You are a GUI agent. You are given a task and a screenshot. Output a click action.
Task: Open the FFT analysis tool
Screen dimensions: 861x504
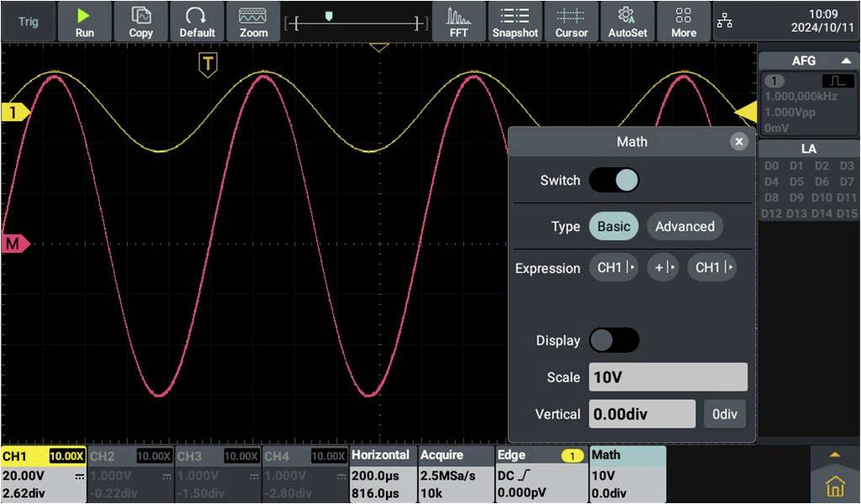458,21
